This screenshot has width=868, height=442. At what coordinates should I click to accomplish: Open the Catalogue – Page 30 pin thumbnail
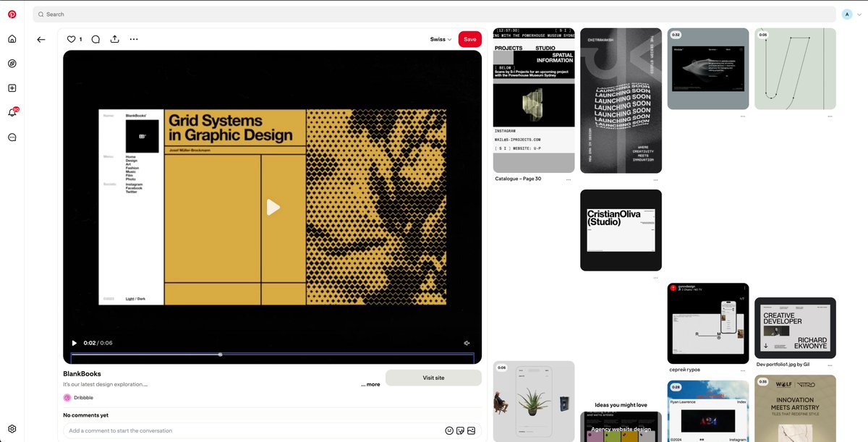coord(534,101)
